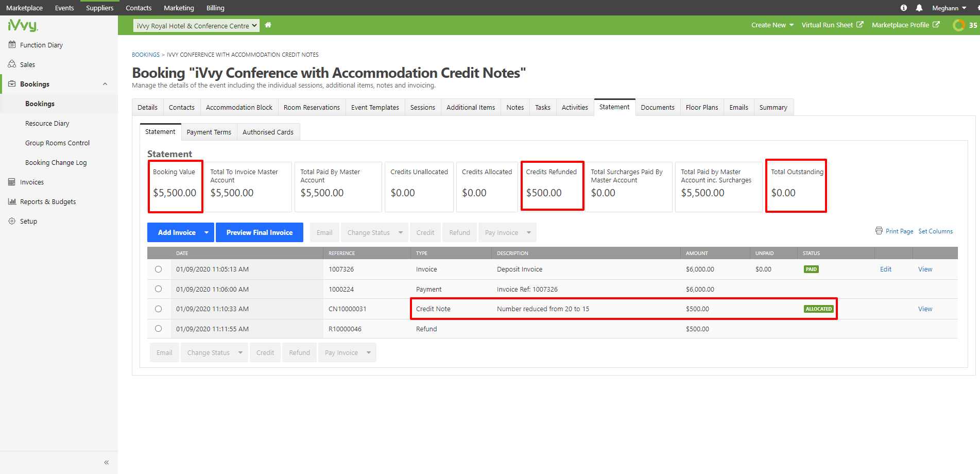
Task: Open the Summary tab
Action: (x=773, y=107)
